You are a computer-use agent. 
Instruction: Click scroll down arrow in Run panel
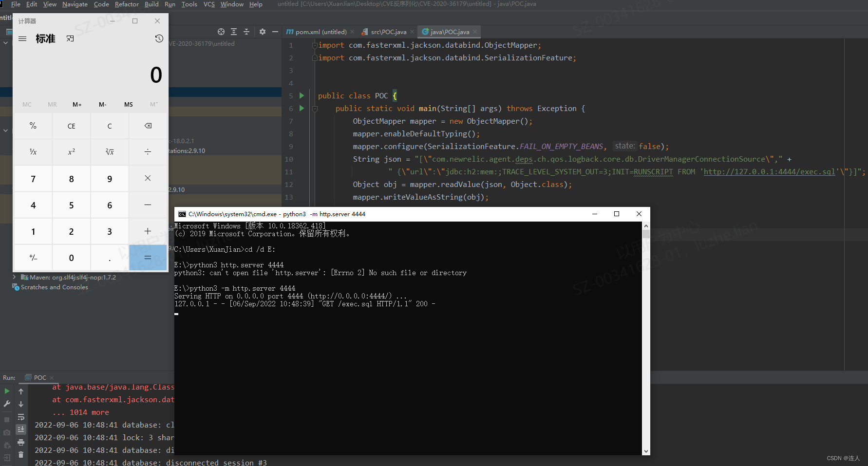21,404
